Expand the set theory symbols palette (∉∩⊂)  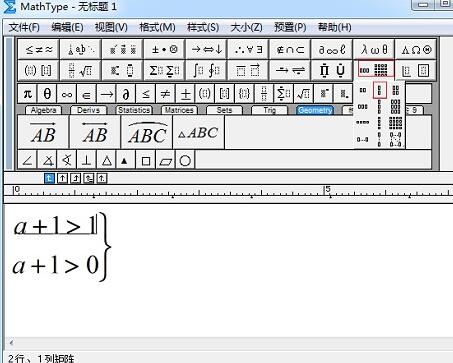pos(290,50)
